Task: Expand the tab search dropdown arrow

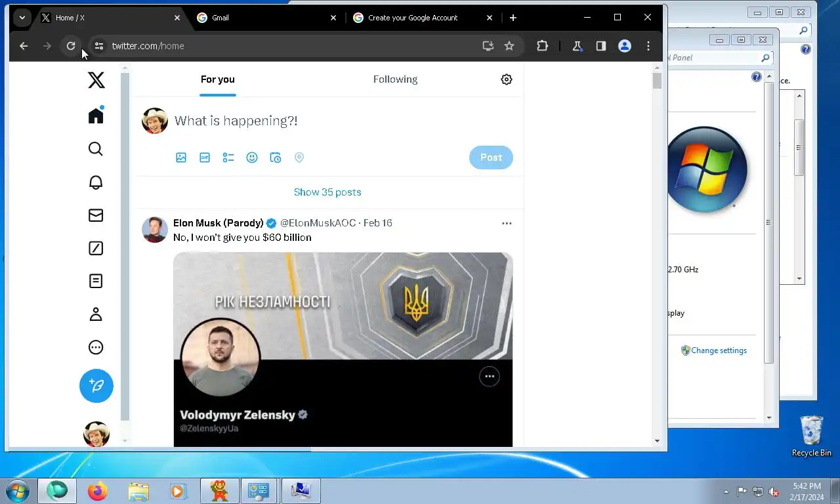Action: pos(22,18)
